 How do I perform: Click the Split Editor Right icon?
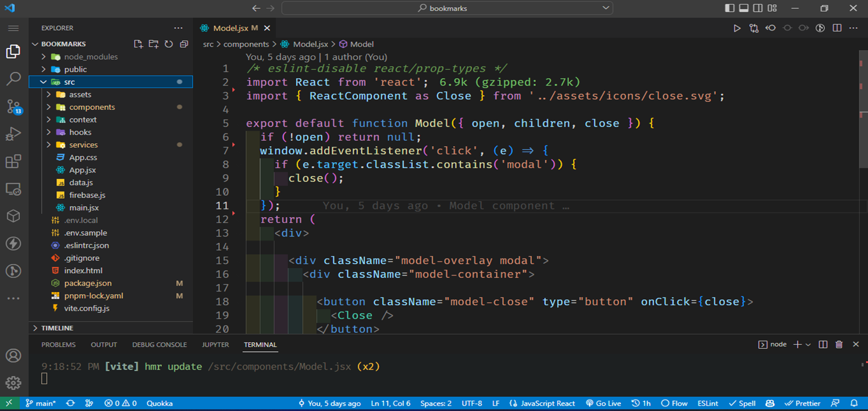837,28
